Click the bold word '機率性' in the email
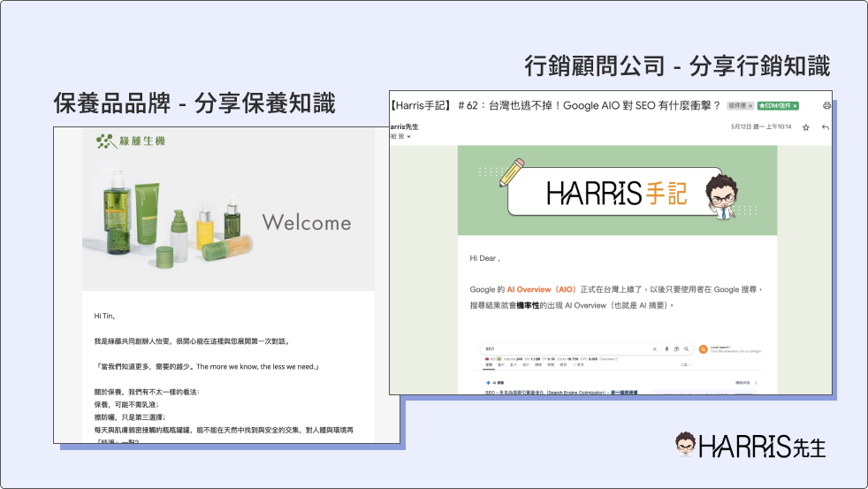 (x=528, y=305)
